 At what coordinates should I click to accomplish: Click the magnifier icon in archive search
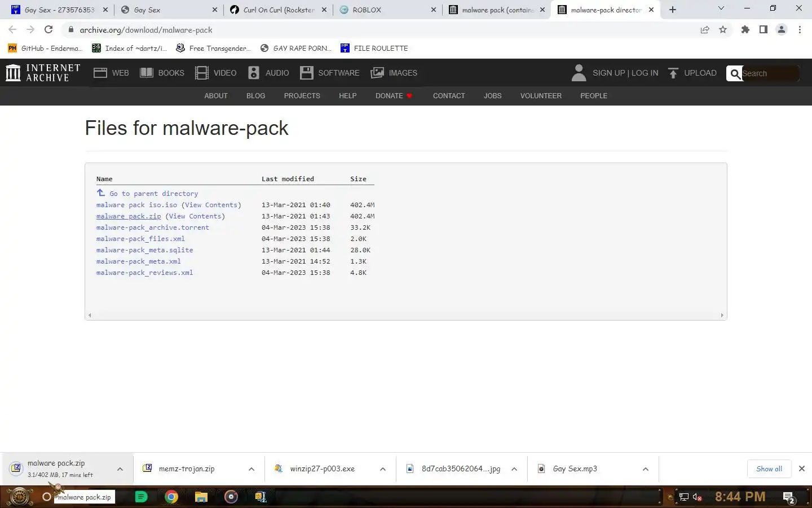point(735,73)
